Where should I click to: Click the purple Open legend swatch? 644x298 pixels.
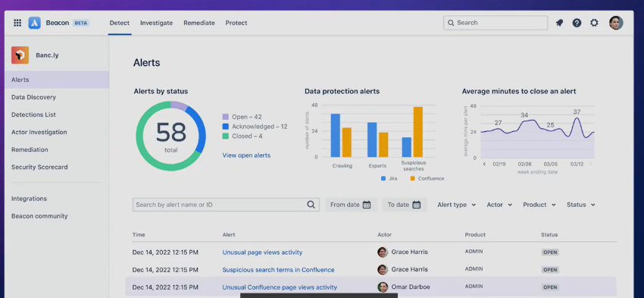tap(226, 117)
